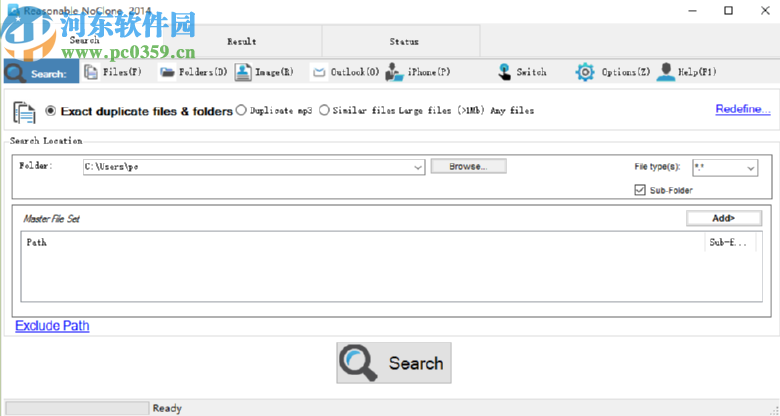Screen dimensions: 780x416
Task: Open the Redefine... link
Action: (x=743, y=109)
